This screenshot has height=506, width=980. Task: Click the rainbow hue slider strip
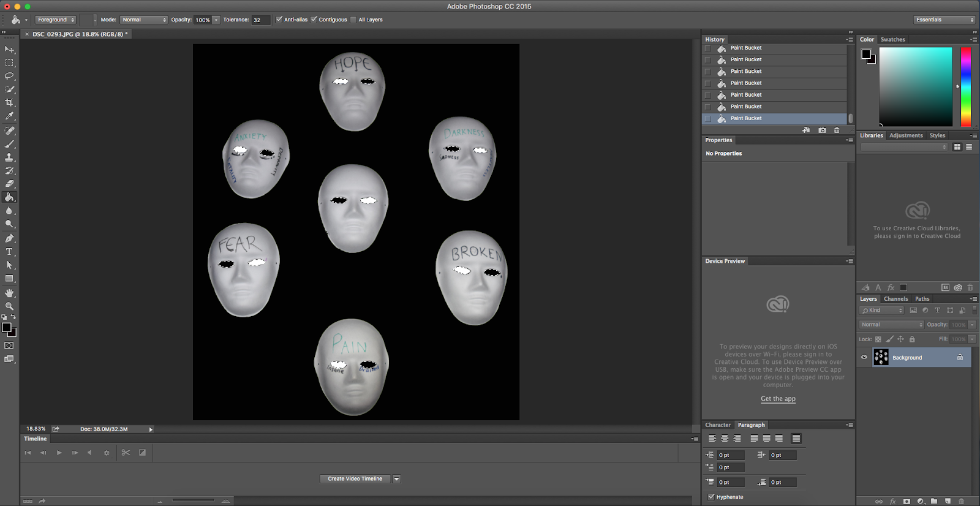coord(966,86)
